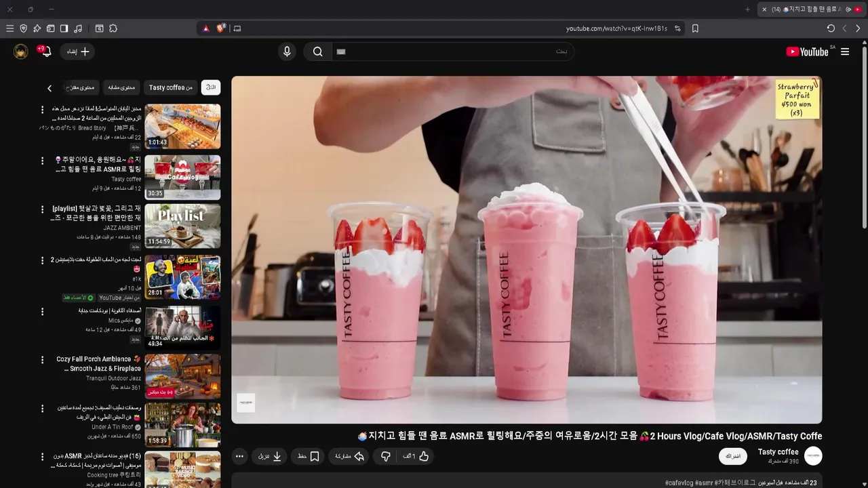868x488 pixels.
Task: Open the YouTube guide hamburger menu
Action: [x=845, y=52]
